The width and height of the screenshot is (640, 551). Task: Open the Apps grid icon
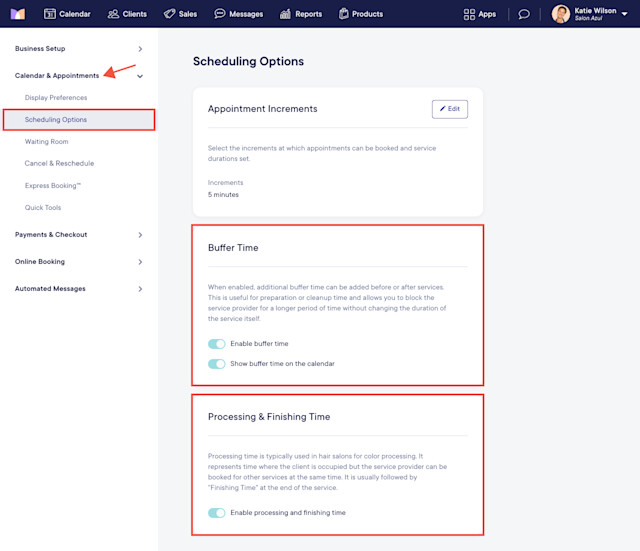(469, 14)
